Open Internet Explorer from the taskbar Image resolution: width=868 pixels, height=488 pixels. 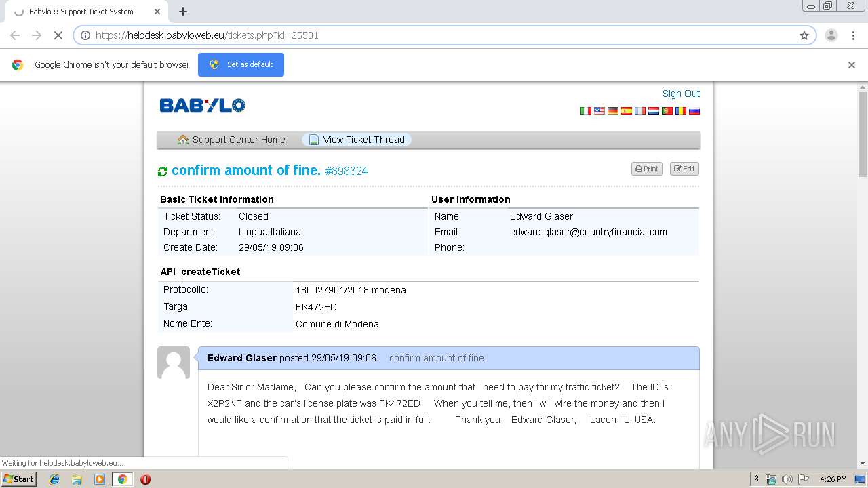(54, 479)
